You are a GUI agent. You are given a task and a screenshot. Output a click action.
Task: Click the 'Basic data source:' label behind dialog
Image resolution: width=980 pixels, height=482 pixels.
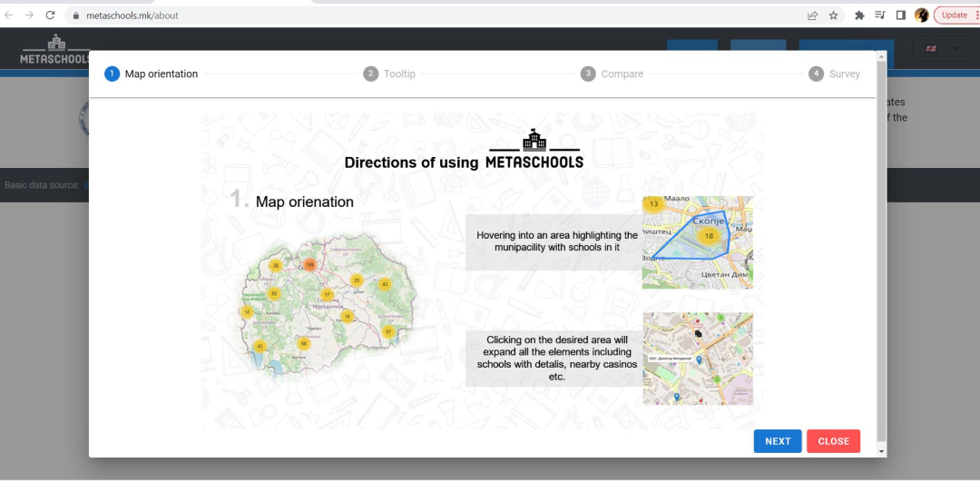click(42, 185)
